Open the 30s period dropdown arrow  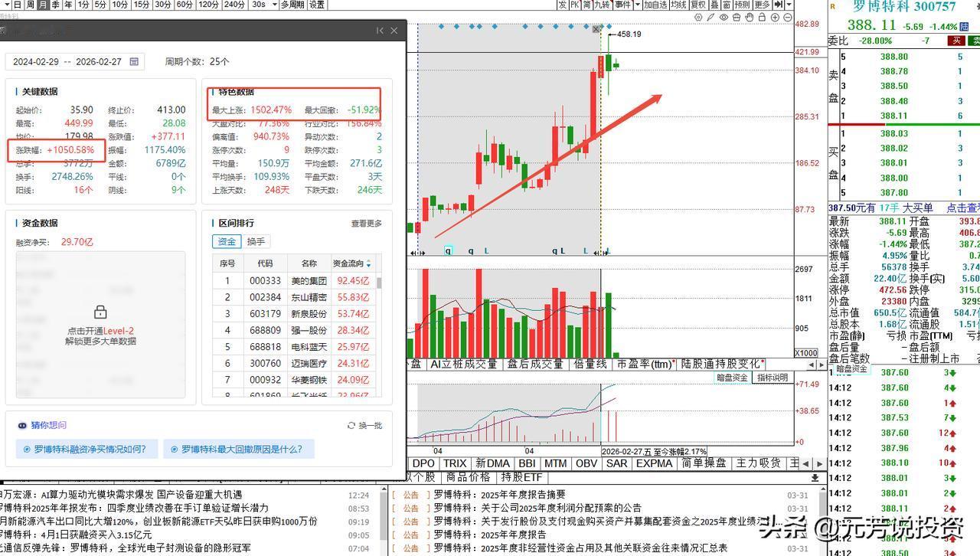click(x=273, y=5)
